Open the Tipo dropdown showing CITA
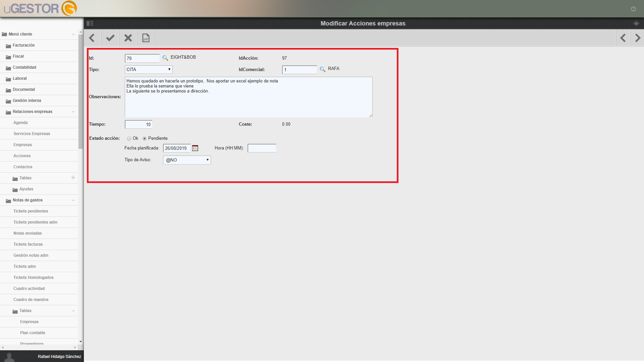The height and width of the screenshot is (362, 644). pyautogui.click(x=149, y=69)
